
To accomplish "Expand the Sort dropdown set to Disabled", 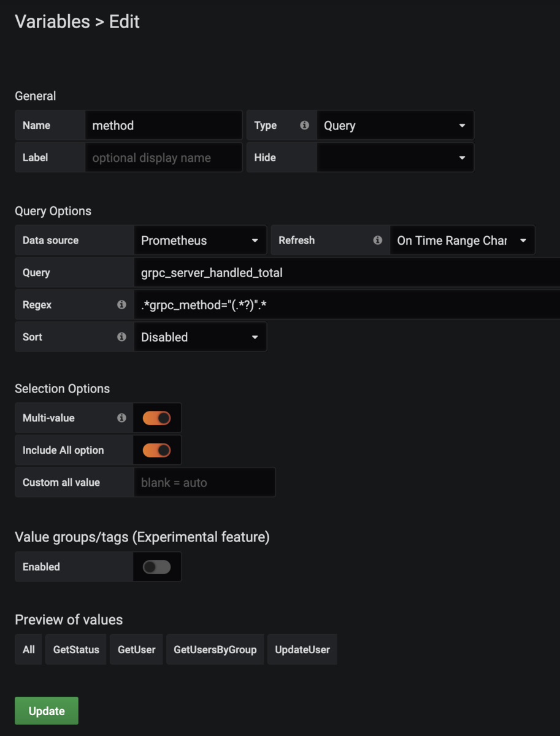I will pos(200,337).
